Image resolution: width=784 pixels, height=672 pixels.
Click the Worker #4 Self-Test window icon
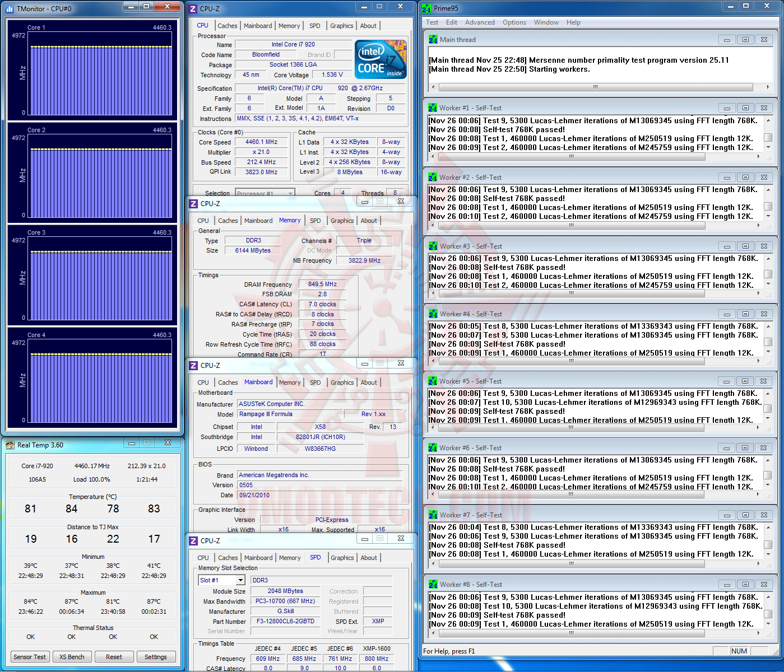[x=433, y=314]
